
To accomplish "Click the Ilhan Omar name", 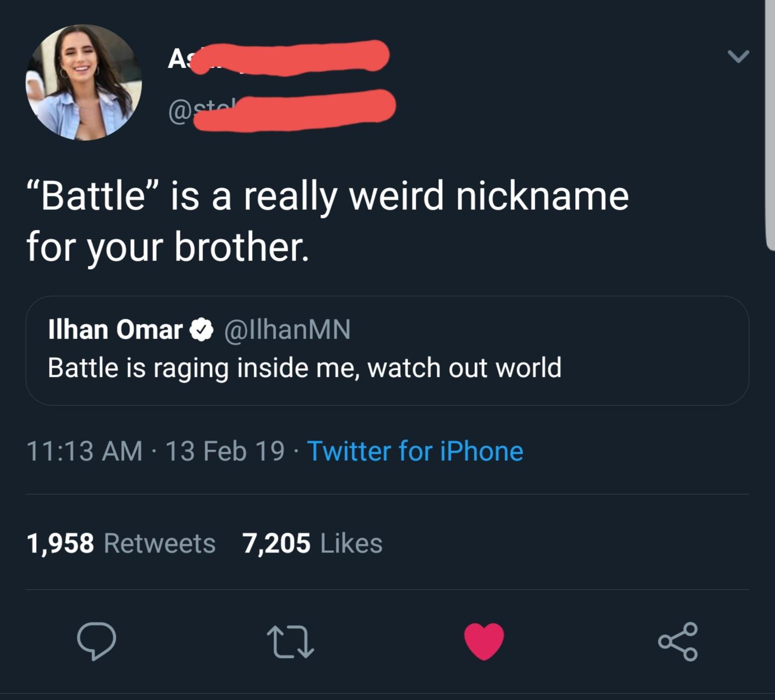I will 115,329.
